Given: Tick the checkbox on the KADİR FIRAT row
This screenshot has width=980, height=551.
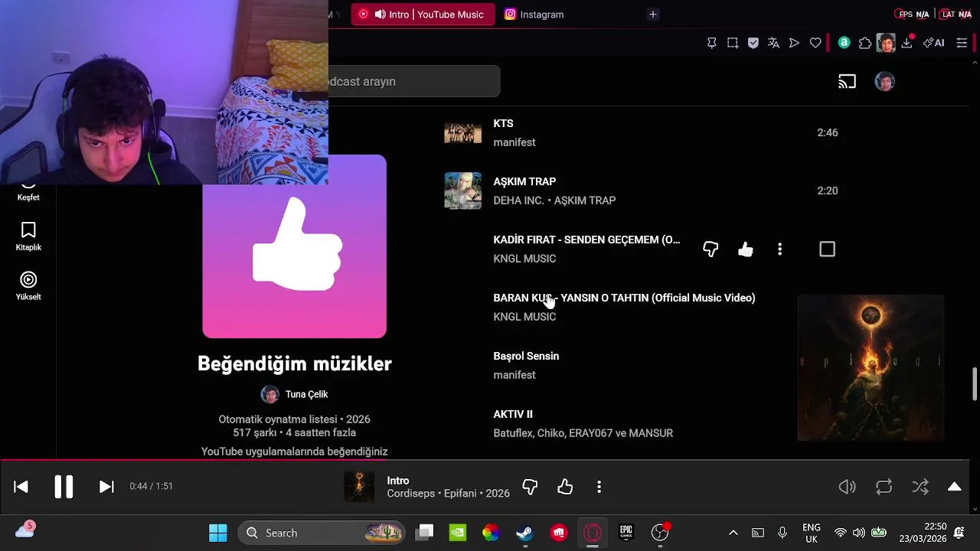Looking at the screenshot, I should tap(827, 249).
